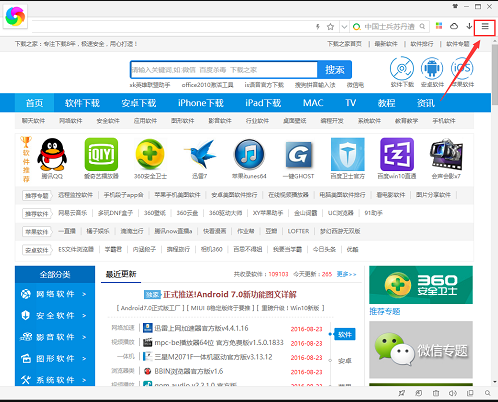The width and height of the screenshot is (498, 402).
Task: Open the iPhone下载 navigation tab
Action: [201, 103]
